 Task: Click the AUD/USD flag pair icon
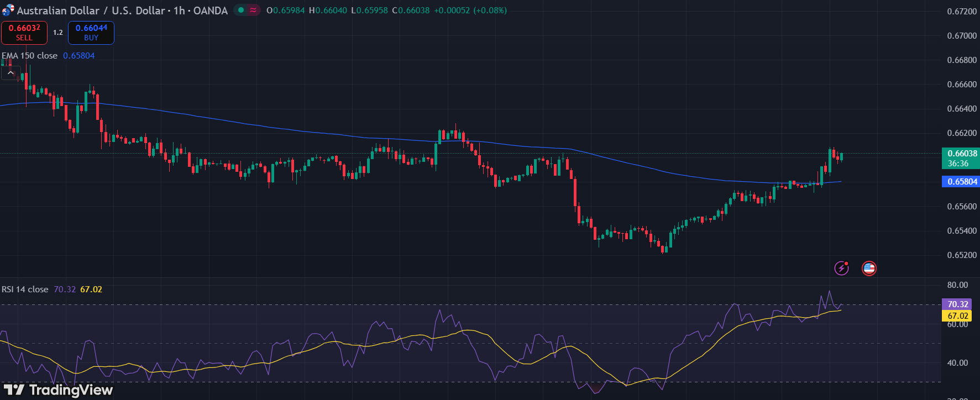click(8, 10)
